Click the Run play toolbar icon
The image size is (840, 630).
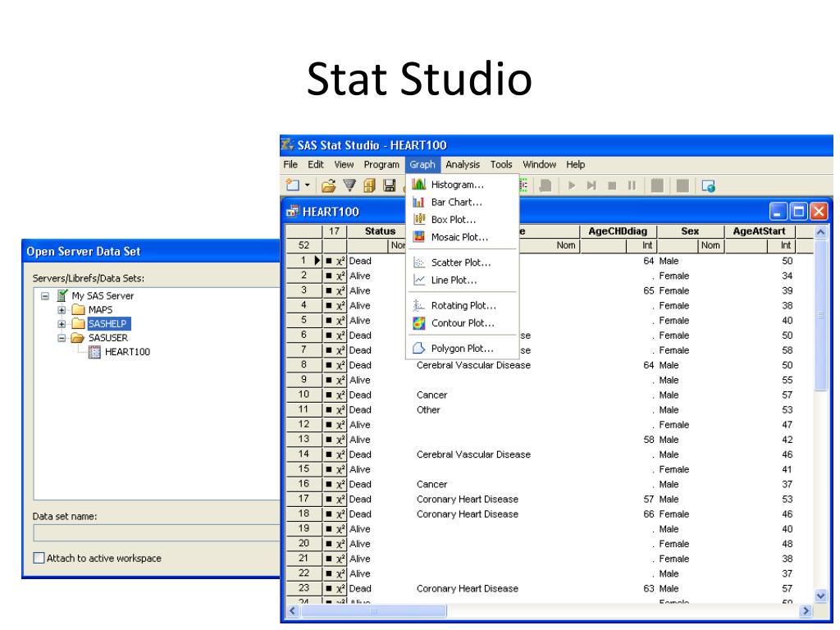coord(572,185)
